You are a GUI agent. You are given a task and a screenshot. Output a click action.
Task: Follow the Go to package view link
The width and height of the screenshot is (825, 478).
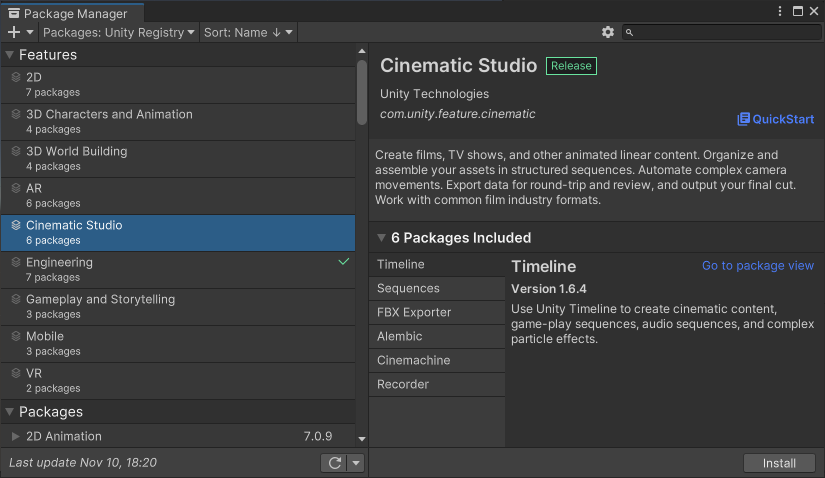(x=758, y=266)
